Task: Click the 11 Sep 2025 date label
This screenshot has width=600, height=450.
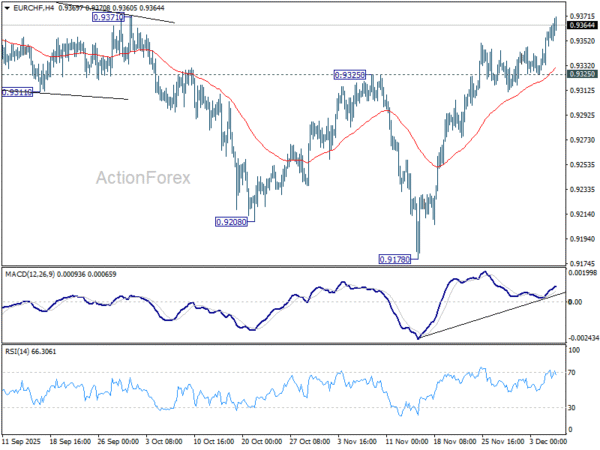Action: 21,441
